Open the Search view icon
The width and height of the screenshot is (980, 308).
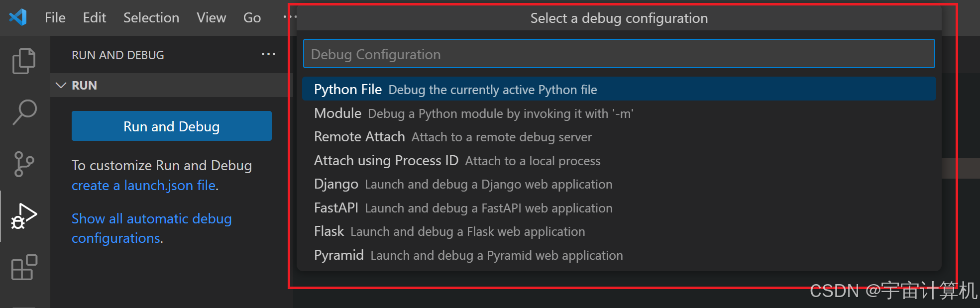pyautogui.click(x=24, y=112)
